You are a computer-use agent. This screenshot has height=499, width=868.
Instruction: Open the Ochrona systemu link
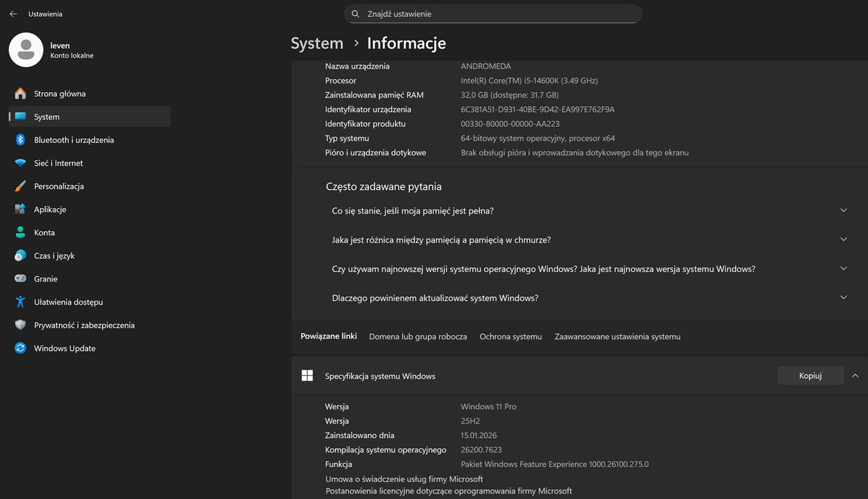511,336
